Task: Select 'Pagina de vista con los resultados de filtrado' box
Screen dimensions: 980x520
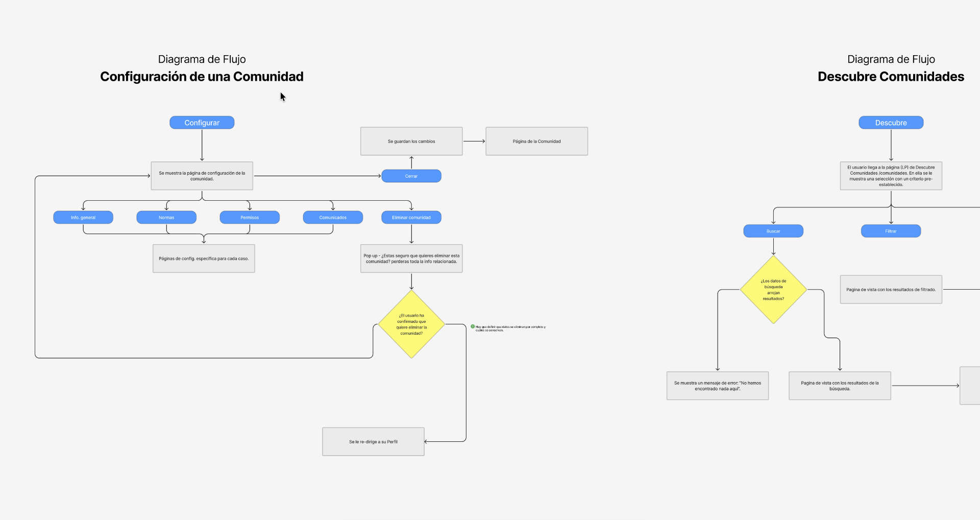Action: 891,290
